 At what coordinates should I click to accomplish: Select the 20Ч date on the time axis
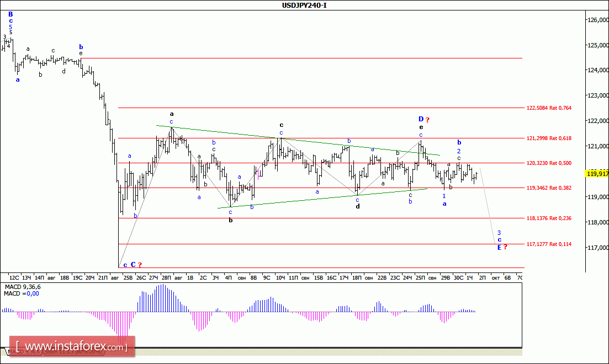[x=89, y=277]
